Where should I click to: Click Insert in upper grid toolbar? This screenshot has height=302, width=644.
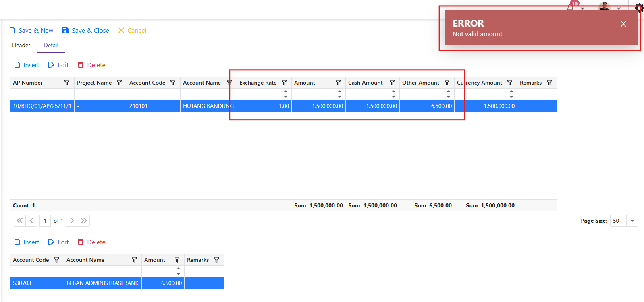(x=27, y=65)
